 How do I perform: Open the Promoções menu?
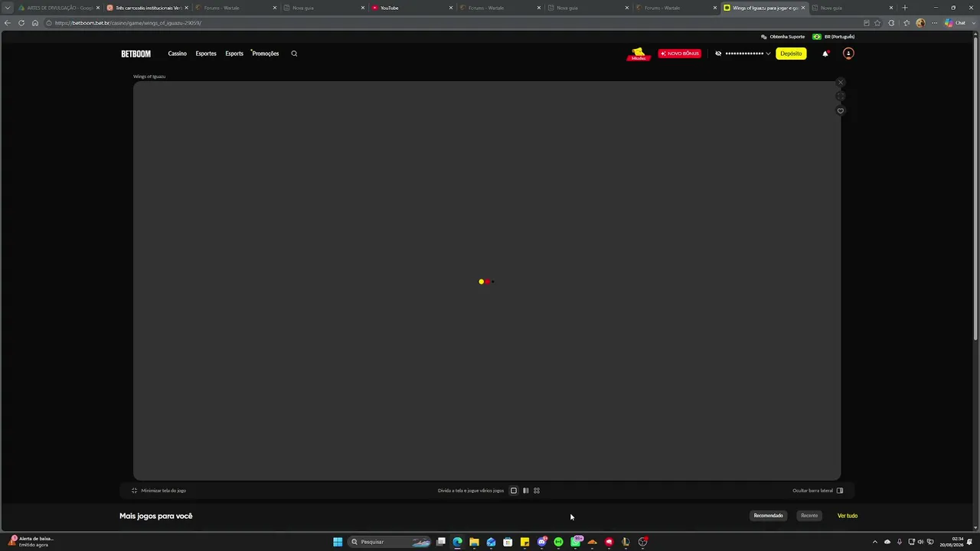[265, 54]
